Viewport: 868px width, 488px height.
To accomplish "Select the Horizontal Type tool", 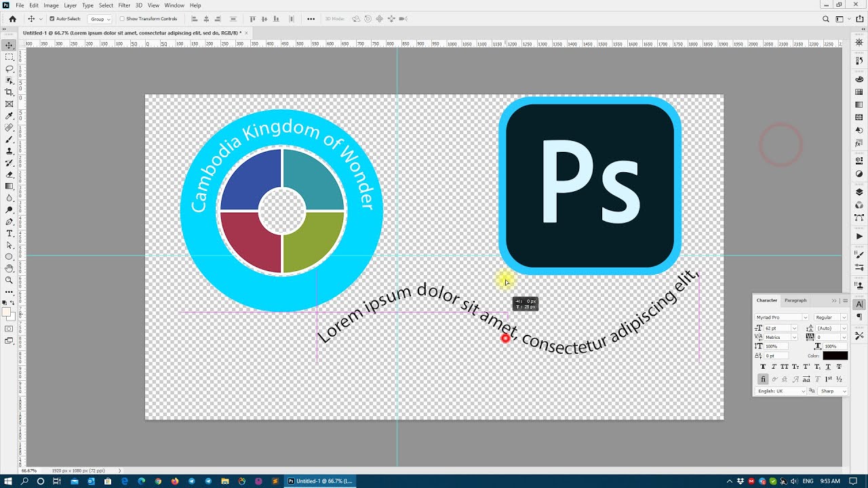I will (9, 233).
